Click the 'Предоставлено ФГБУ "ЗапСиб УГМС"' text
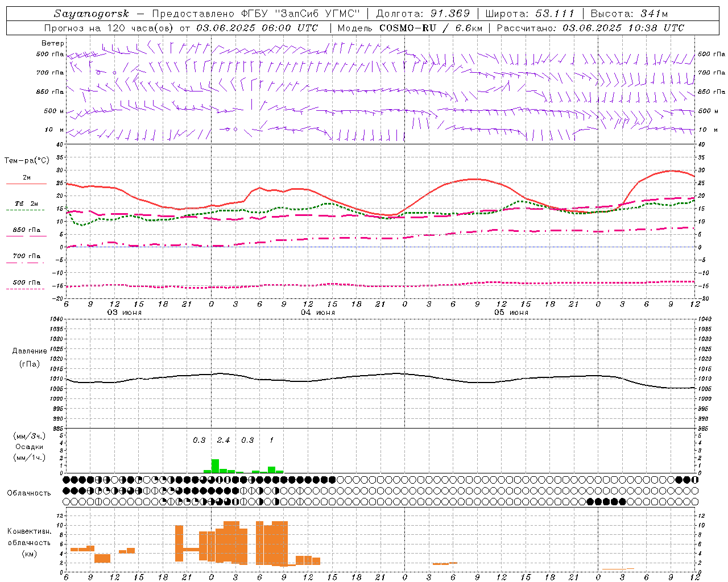The image size is (728, 582). point(257,14)
